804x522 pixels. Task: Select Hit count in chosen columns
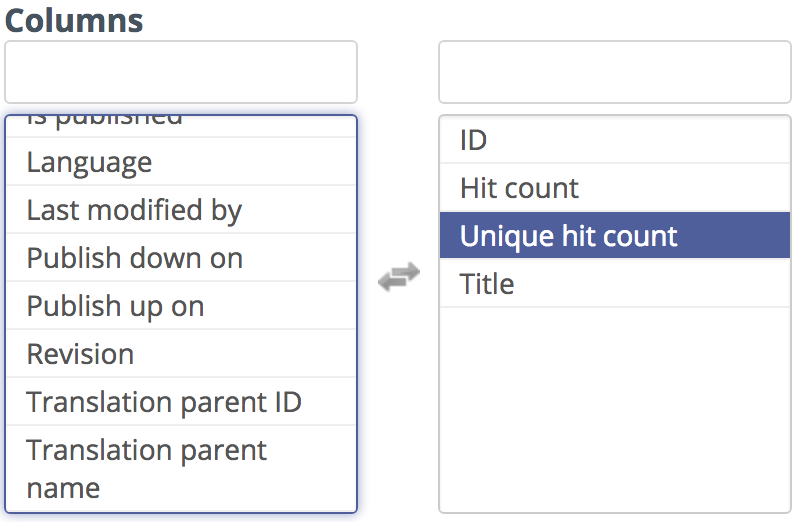pyautogui.click(x=615, y=188)
